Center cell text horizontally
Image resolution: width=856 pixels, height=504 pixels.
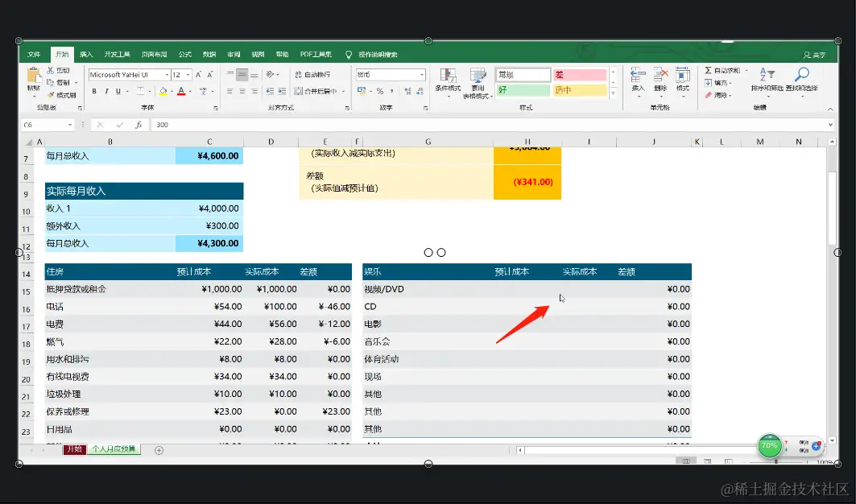pos(242,91)
